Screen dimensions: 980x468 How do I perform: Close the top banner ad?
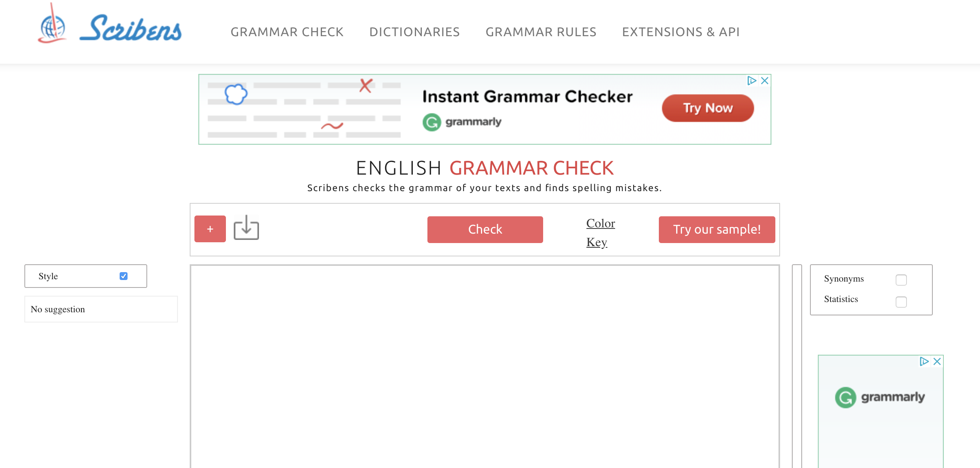[765, 81]
